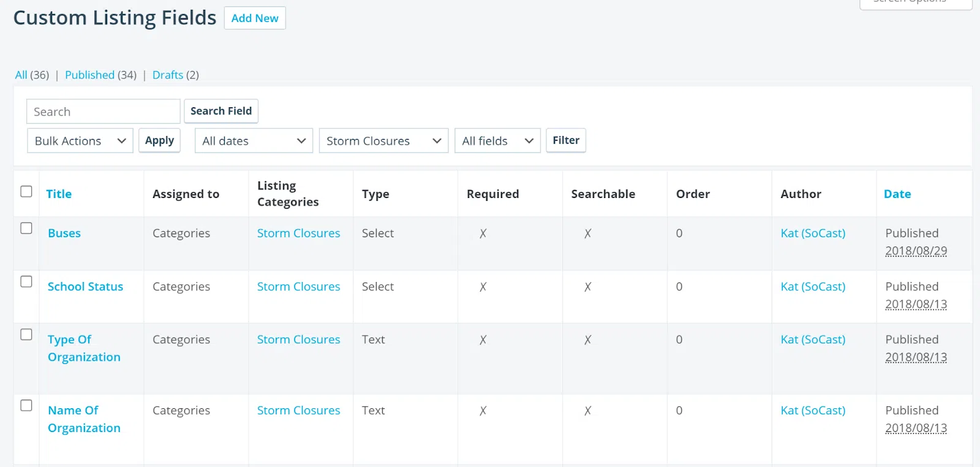Switch to the Drafts filter
980x467 pixels.
[167, 75]
